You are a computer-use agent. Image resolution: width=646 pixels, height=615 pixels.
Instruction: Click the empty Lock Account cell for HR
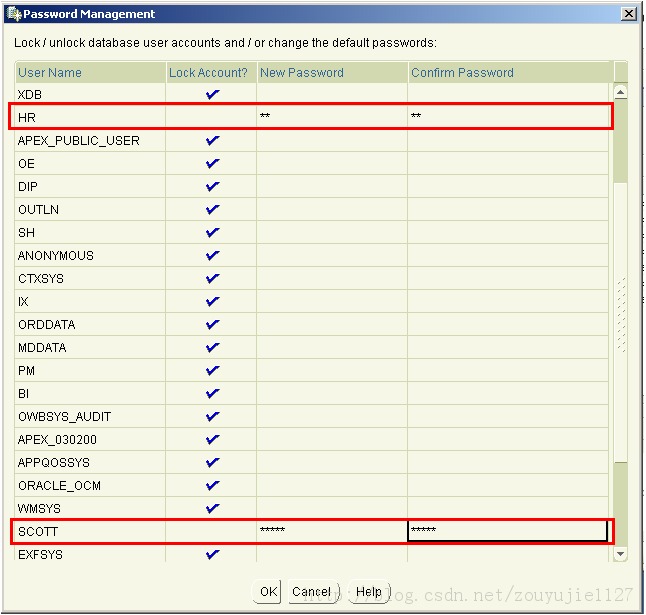[x=211, y=117]
